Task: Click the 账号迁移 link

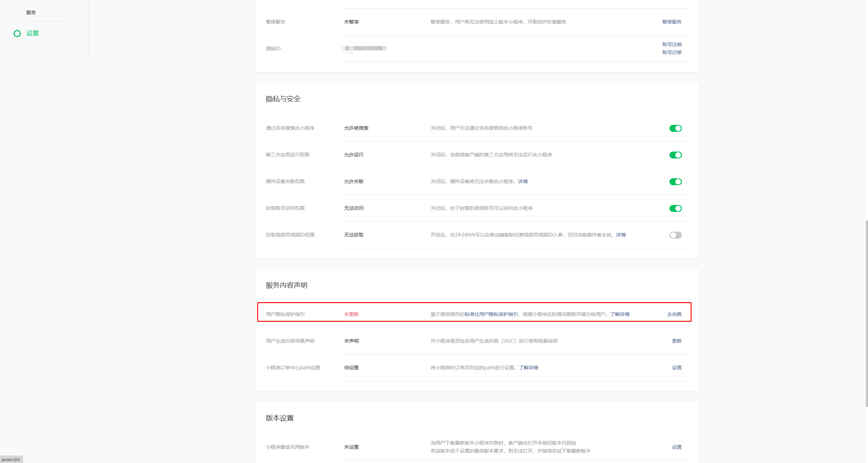Action: click(671, 52)
